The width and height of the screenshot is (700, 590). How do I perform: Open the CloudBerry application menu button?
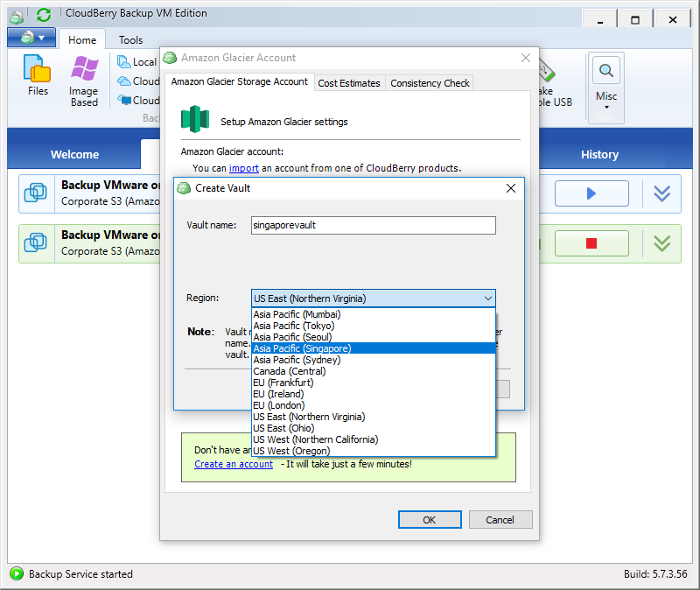tap(31, 38)
